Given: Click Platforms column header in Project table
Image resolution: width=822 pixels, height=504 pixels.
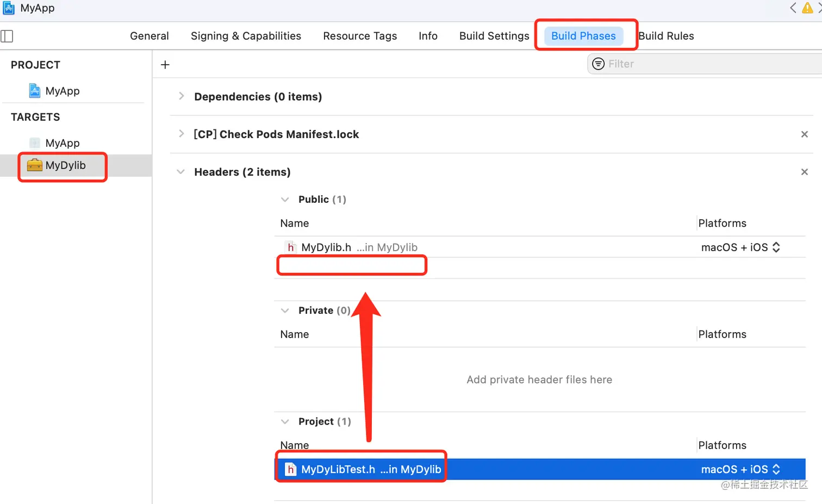Looking at the screenshot, I should [722, 445].
